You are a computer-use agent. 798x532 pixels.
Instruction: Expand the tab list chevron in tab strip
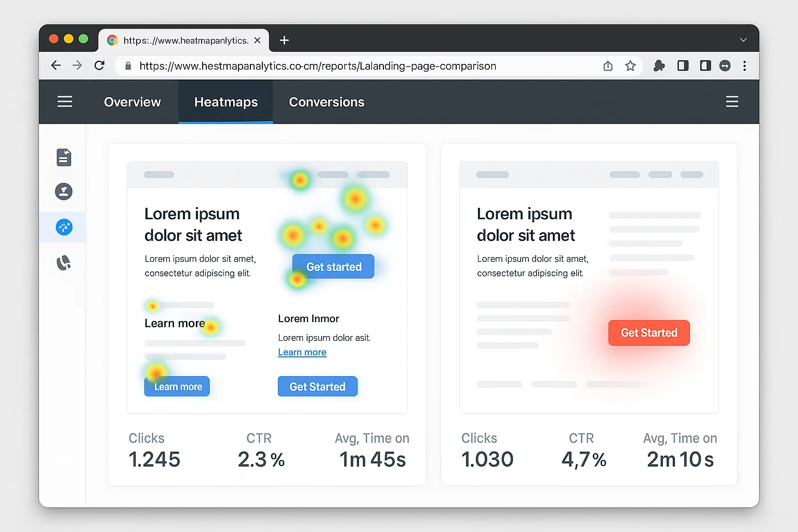coord(743,39)
